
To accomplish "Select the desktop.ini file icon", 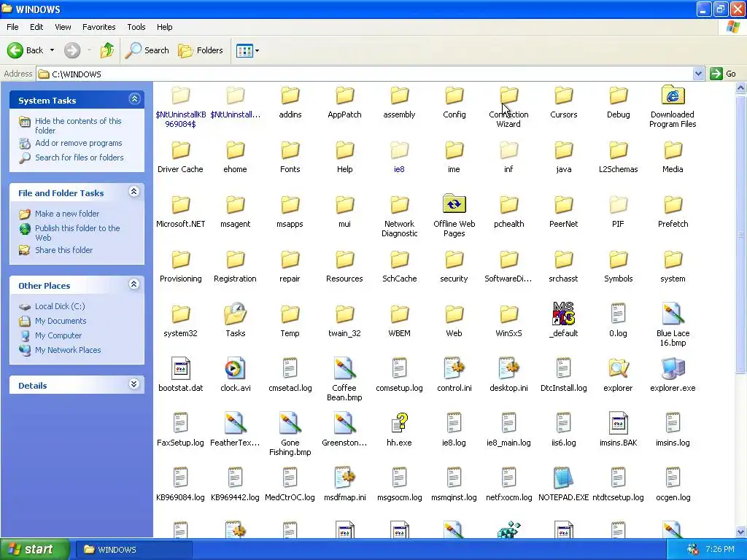I will [x=508, y=368].
